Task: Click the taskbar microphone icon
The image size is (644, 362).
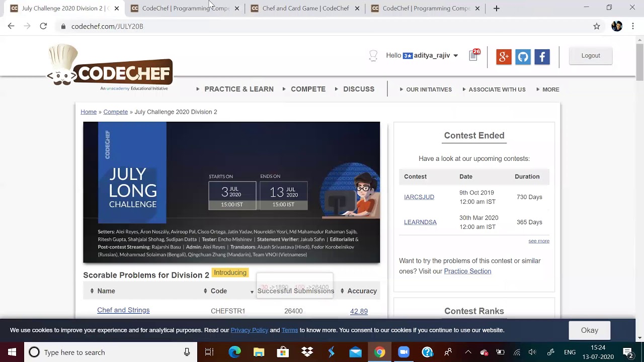Action: [187, 352]
